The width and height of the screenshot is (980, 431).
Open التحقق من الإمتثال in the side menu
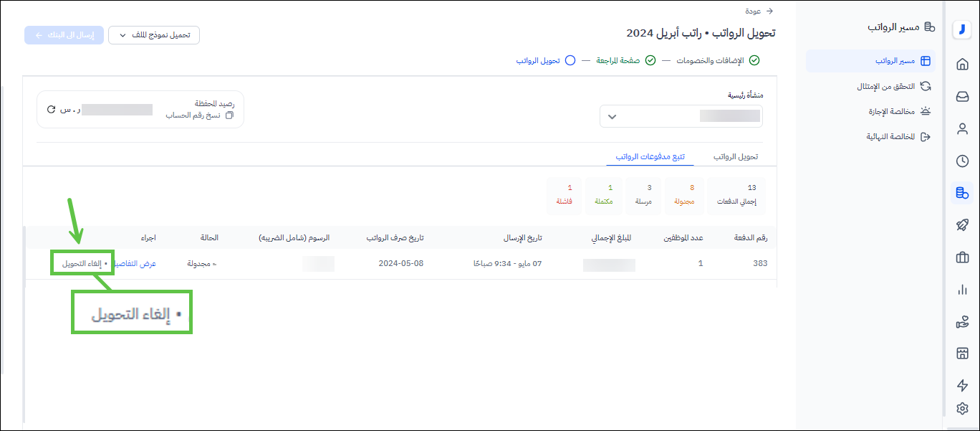click(x=893, y=86)
